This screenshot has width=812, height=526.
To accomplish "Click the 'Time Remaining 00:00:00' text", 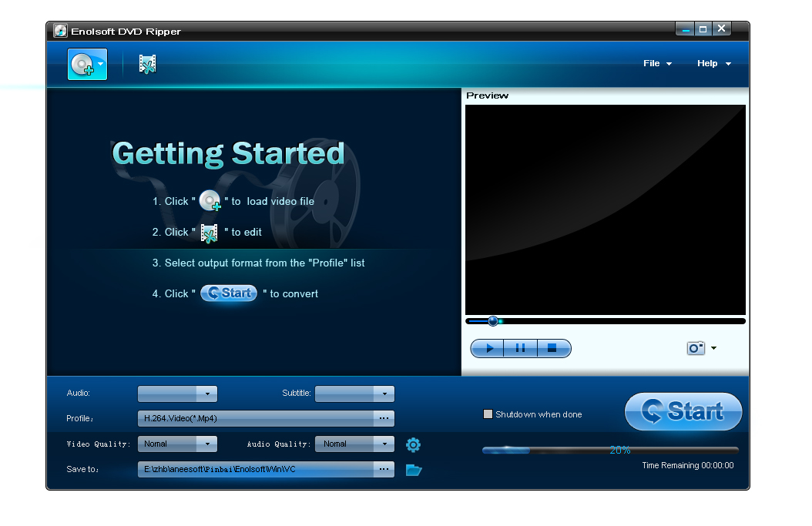I will click(x=688, y=465).
